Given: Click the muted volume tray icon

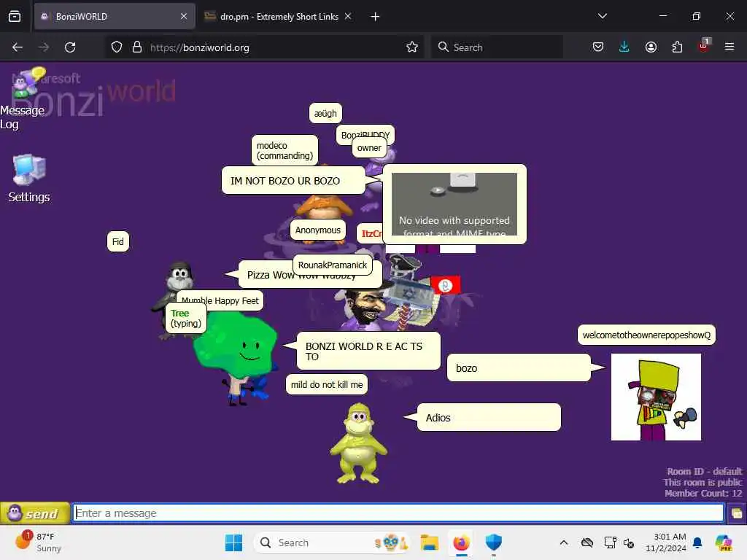Looking at the screenshot, I should tap(629, 542).
